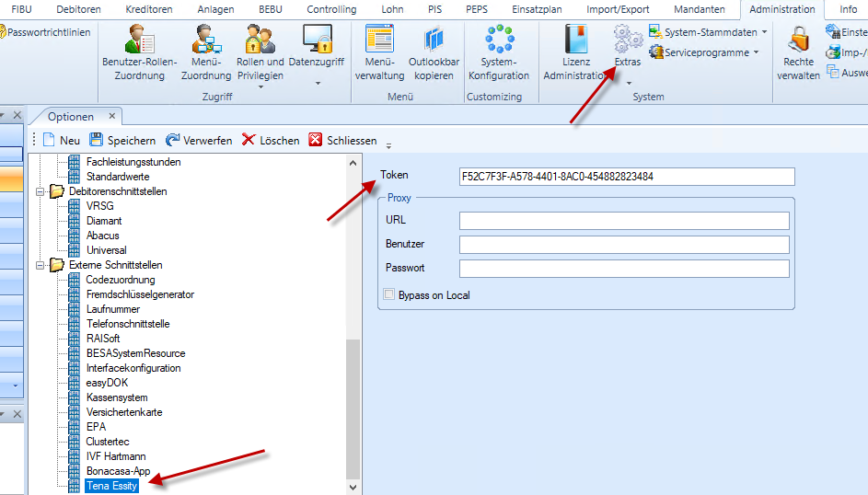The image size is (868, 495).
Task: Switch to FIBU ribbon tab
Action: pyautogui.click(x=21, y=9)
